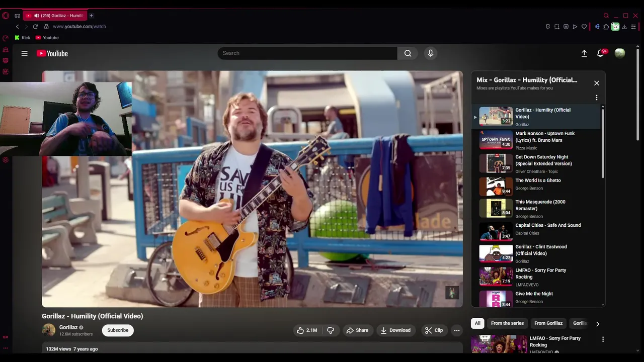This screenshot has width=644, height=362.
Task: Close the Mix playlist panel
Action: [x=597, y=83]
